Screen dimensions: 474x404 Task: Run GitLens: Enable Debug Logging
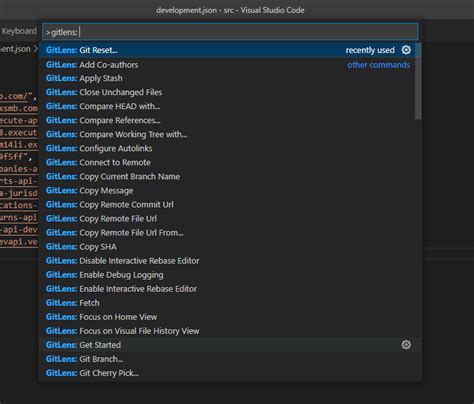point(227,275)
